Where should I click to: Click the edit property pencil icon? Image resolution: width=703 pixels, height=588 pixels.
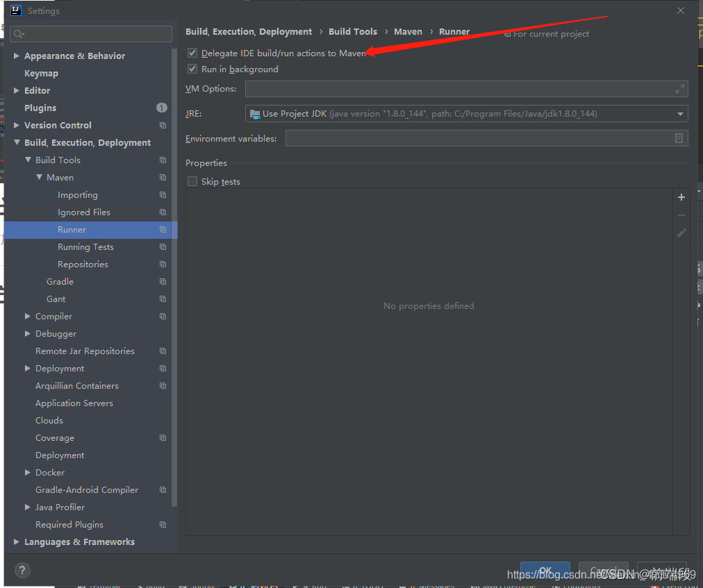click(681, 233)
